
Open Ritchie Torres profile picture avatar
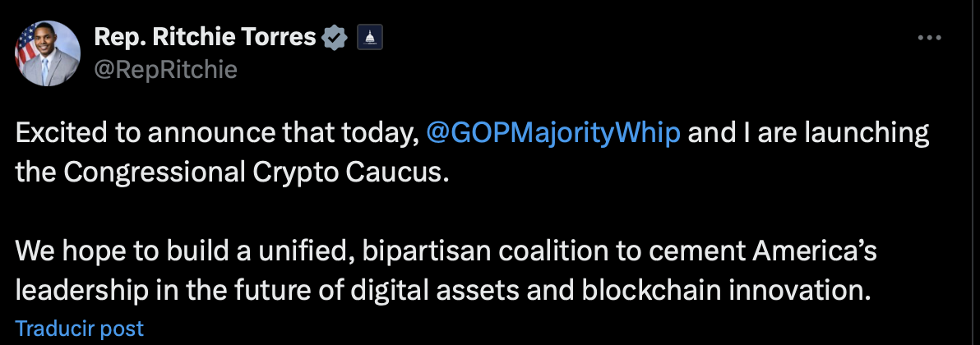pyautogui.click(x=48, y=53)
